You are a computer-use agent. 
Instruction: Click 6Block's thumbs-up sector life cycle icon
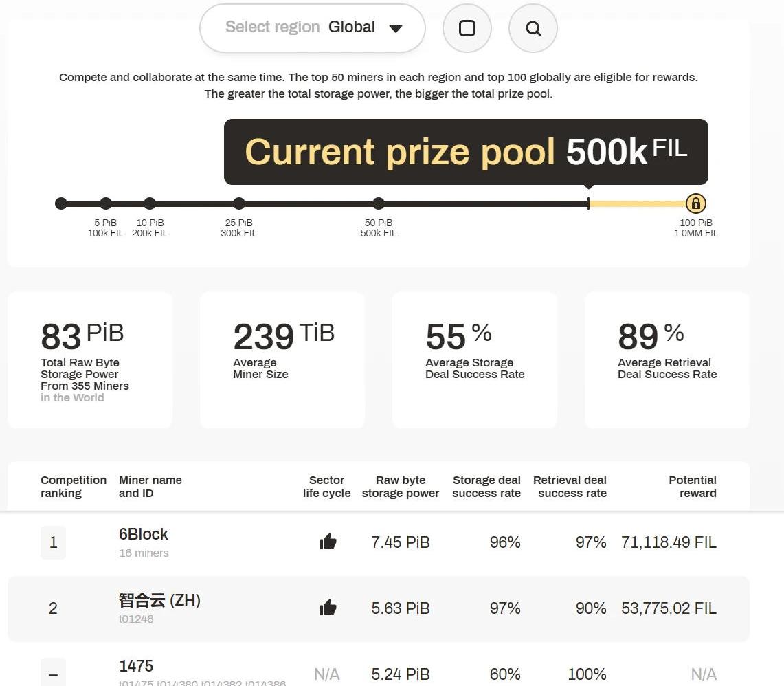[328, 542]
